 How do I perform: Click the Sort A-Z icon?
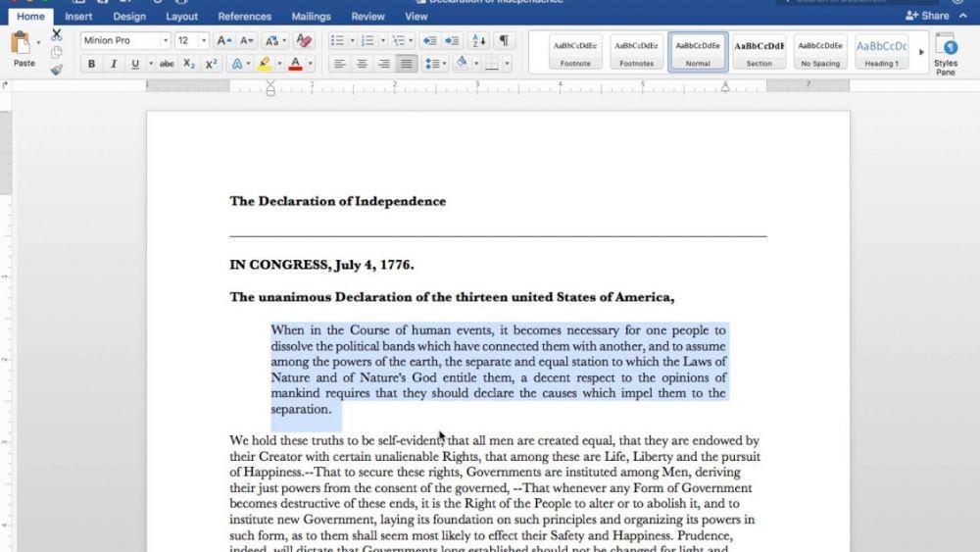pyautogui.click(x=479, y=40)
